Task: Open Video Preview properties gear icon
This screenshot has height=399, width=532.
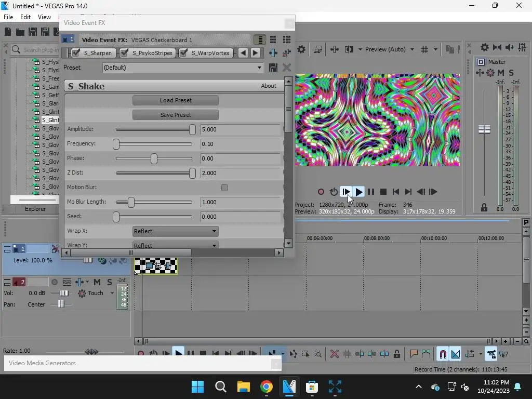Action: [301, 49]
